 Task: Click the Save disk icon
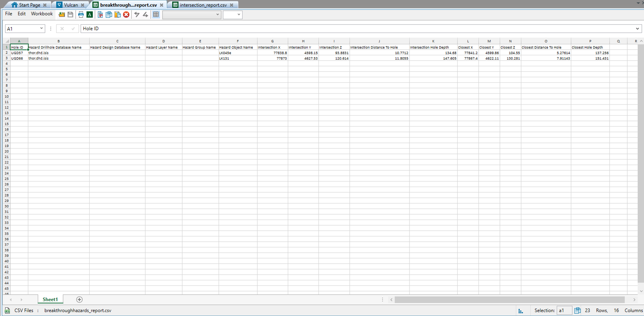(x=71, y=14)
